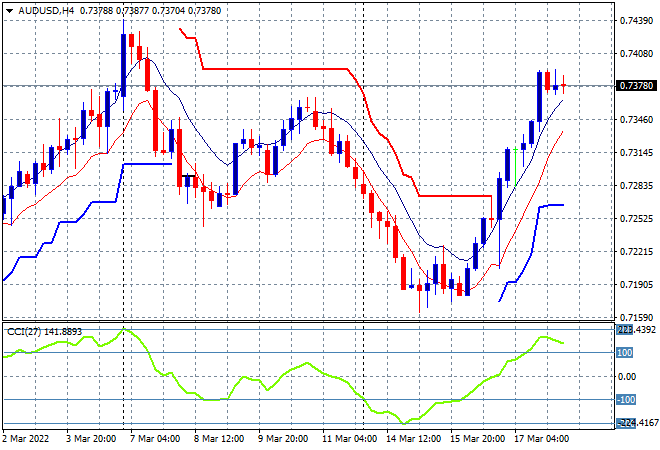
Task: Click the CCI 0.00 level label
Action: (627, 376)
